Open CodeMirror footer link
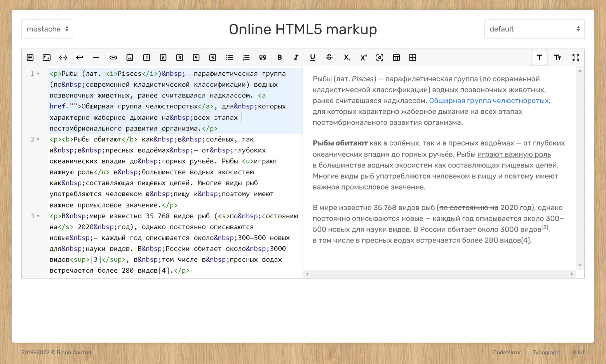 tap(507, 352)
